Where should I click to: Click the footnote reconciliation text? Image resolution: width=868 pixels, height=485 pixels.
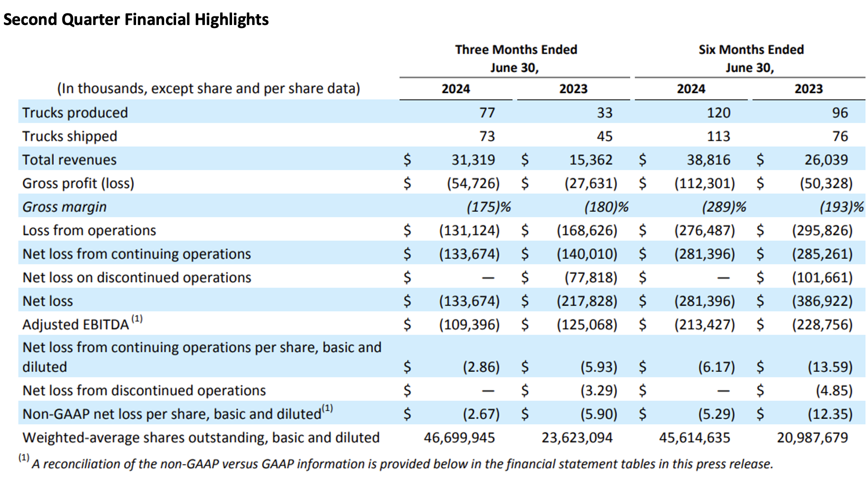point(396,463)
